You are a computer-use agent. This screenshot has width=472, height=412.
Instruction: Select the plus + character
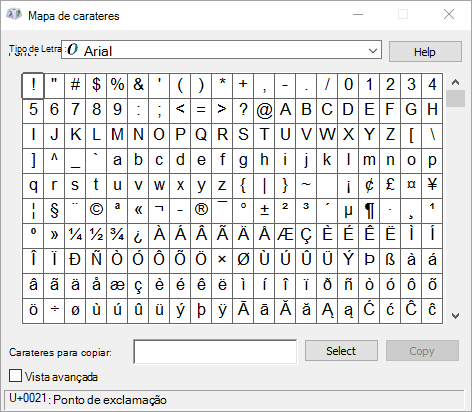coord(243,86)
